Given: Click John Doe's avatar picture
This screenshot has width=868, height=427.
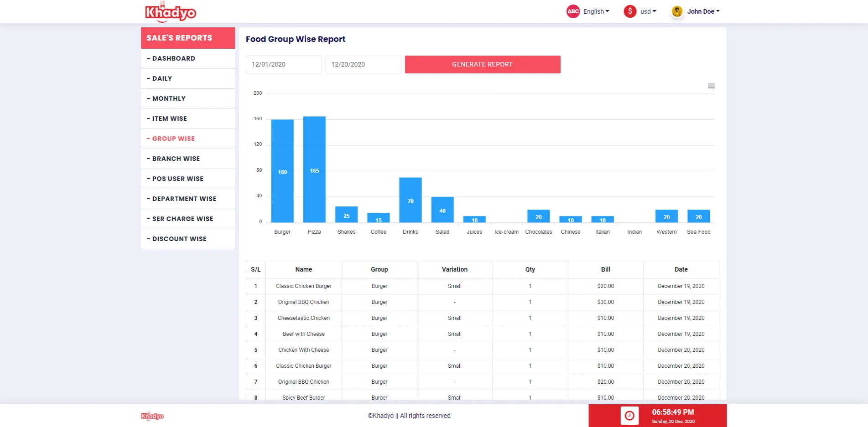Looking at the screenshot, I should click(x=677, y=11).
